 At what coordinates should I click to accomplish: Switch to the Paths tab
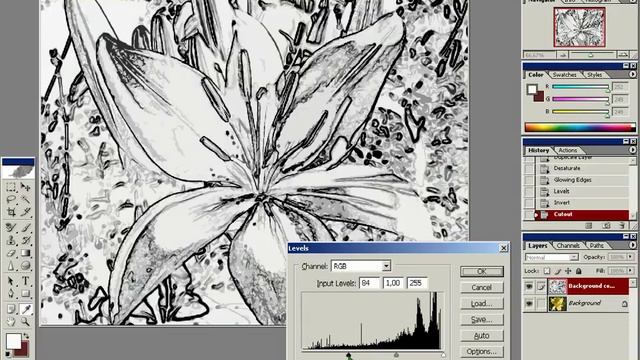click(596, 246)
